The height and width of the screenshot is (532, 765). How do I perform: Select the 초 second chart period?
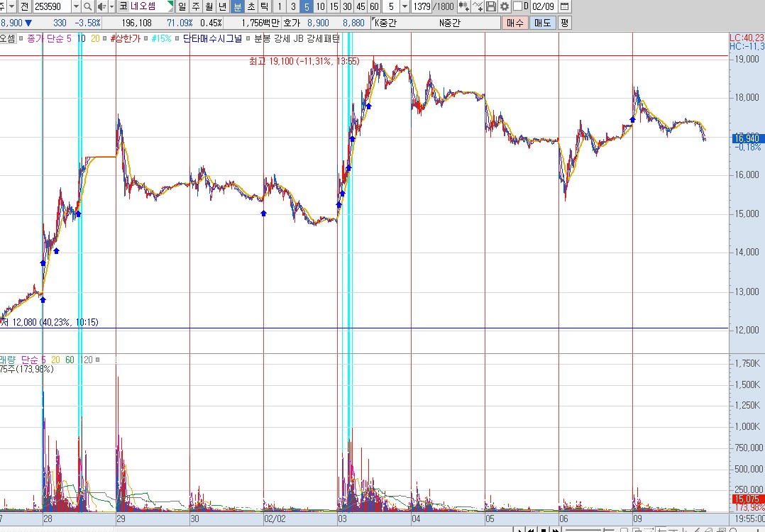tap(251, 6)
